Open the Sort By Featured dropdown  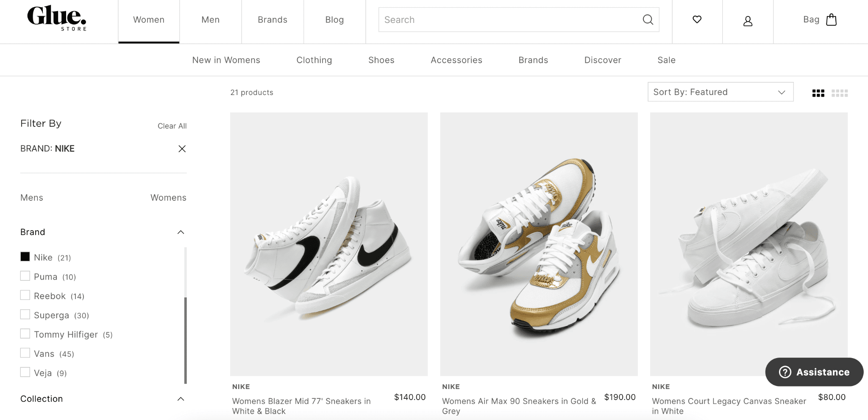pos(720,92)
